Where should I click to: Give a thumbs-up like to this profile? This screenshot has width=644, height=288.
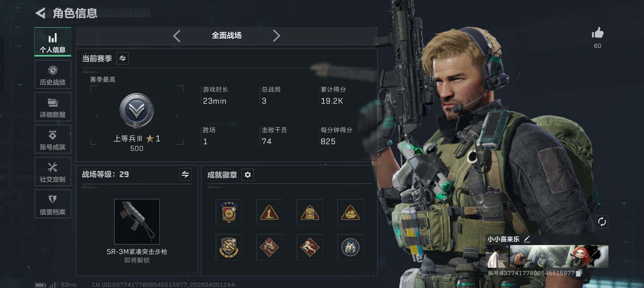coord(598,33)
